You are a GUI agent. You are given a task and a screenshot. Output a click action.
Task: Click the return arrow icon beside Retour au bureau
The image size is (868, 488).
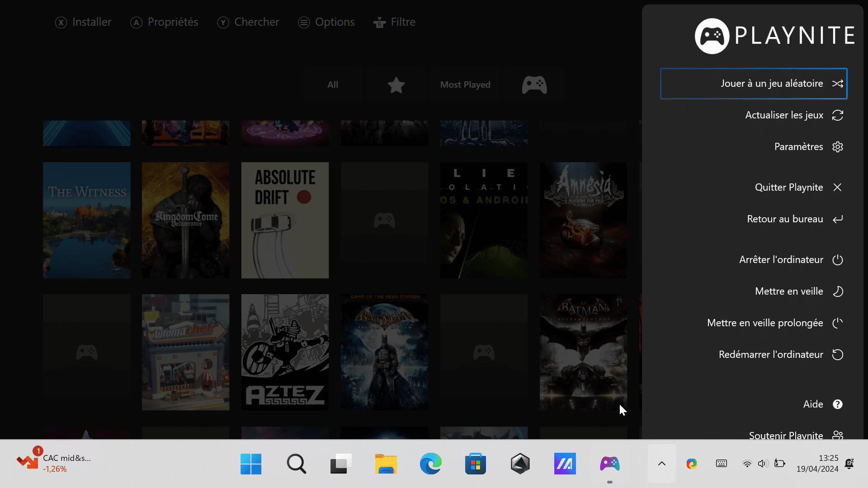coord(838,219)
